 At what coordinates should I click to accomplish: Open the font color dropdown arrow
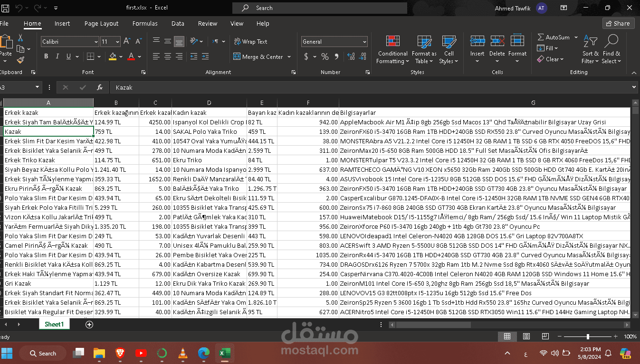tap(140, 57)
